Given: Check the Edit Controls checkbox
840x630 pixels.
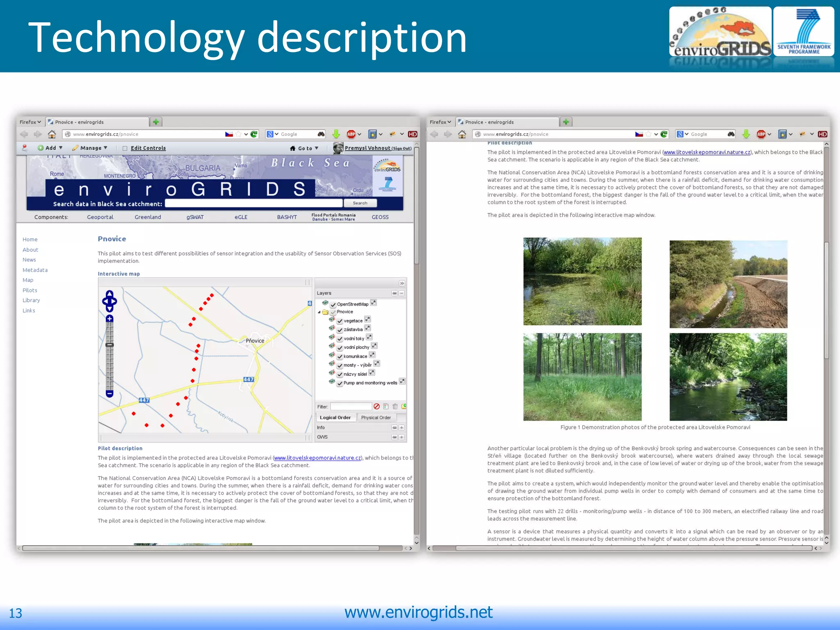Looking at the screenshot, I should pos(125,148).
